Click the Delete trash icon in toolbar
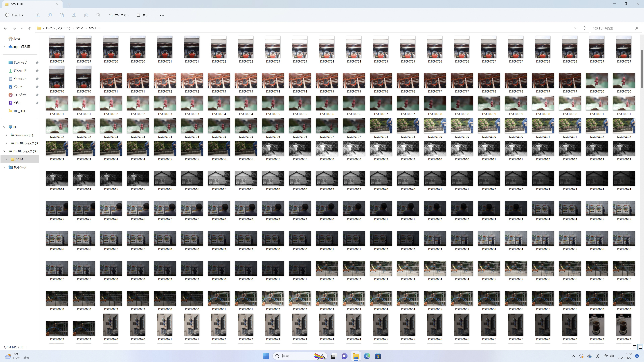This screenshot has width=644, height=362. coord(98,15)
